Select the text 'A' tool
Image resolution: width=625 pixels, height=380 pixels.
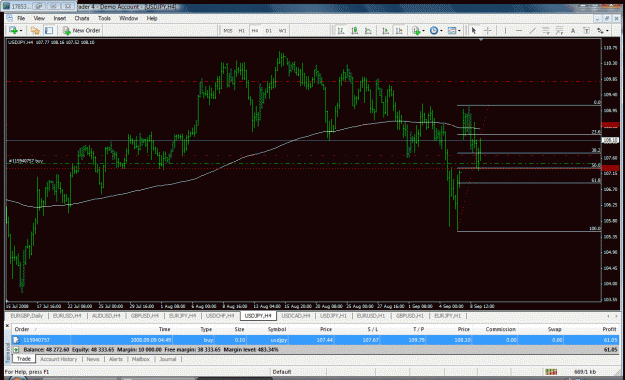coord(573,31)
